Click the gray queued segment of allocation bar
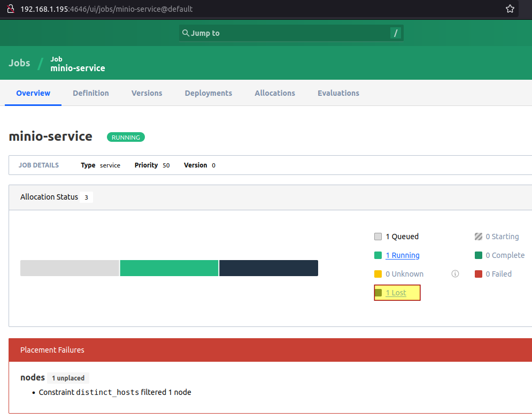 tap(70, 268)
